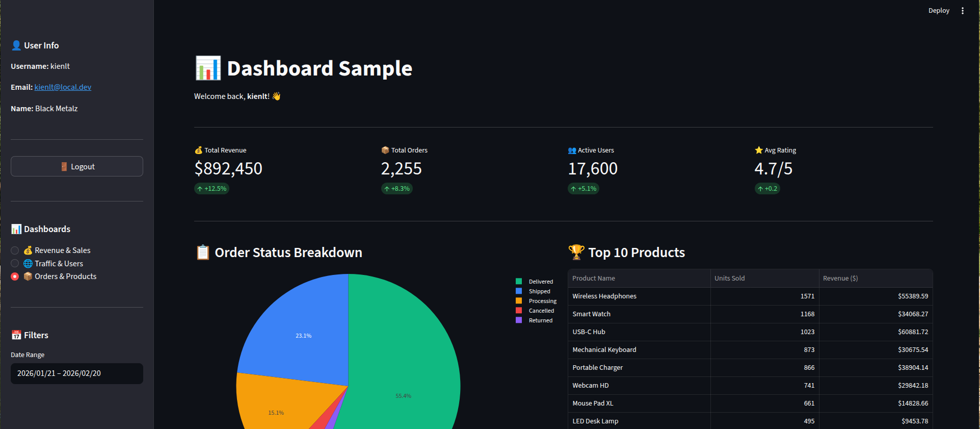The width and height of the screenshot is (980, 429).
Task: Select the Revenue & Sales dashboard radio
Action: pyautogui.click(x=15, y=250)
